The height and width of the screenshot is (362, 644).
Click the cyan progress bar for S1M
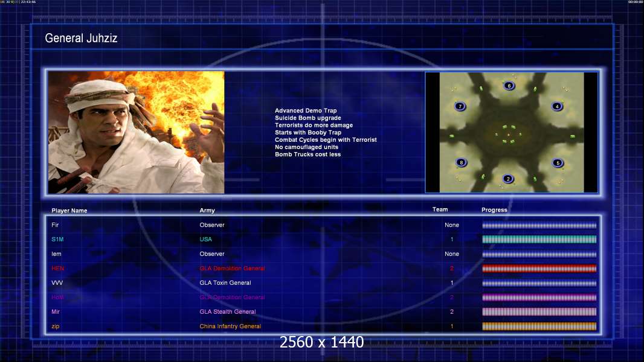click(x=539, y=240)
